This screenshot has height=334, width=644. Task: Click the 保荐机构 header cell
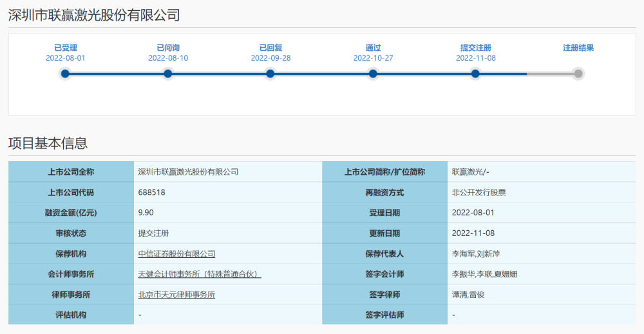(x=71, y=254)
